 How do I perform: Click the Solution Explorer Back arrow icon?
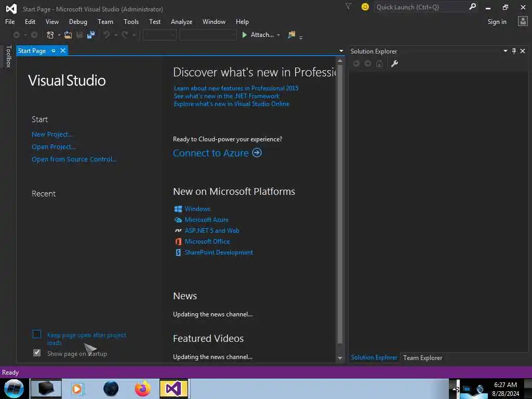(356, 63)
